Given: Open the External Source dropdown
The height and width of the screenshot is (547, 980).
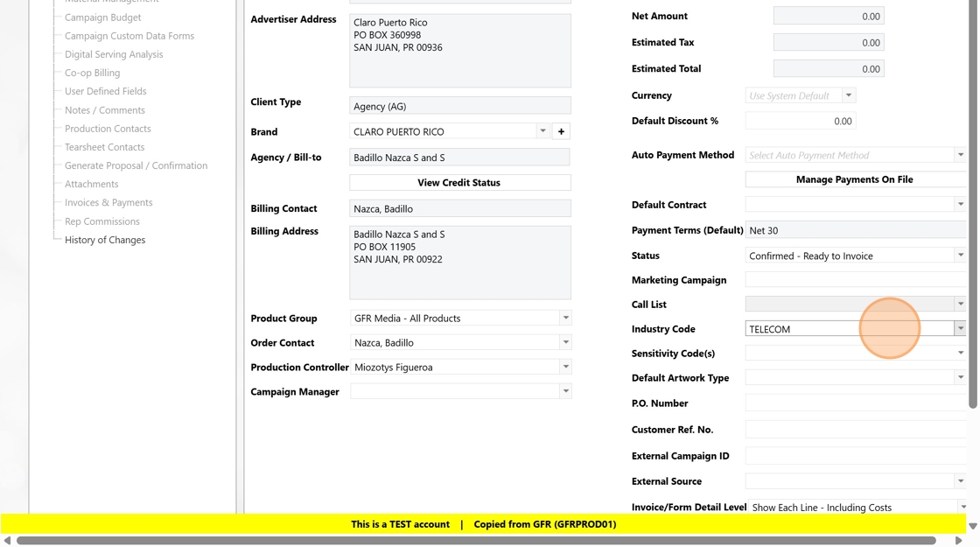Looking at the screenshot, I should coord(960,480).
